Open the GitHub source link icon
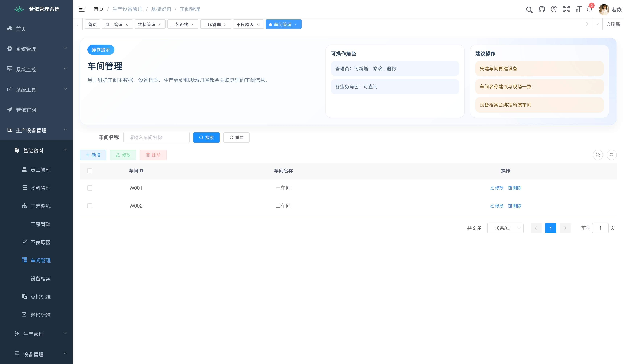This screenshot has height=364, width=624. pyautogui.click(x=541, y=9)
